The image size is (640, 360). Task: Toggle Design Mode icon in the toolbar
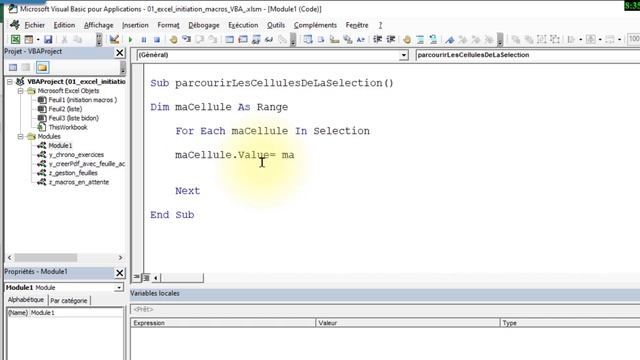[x=114, y=39]
